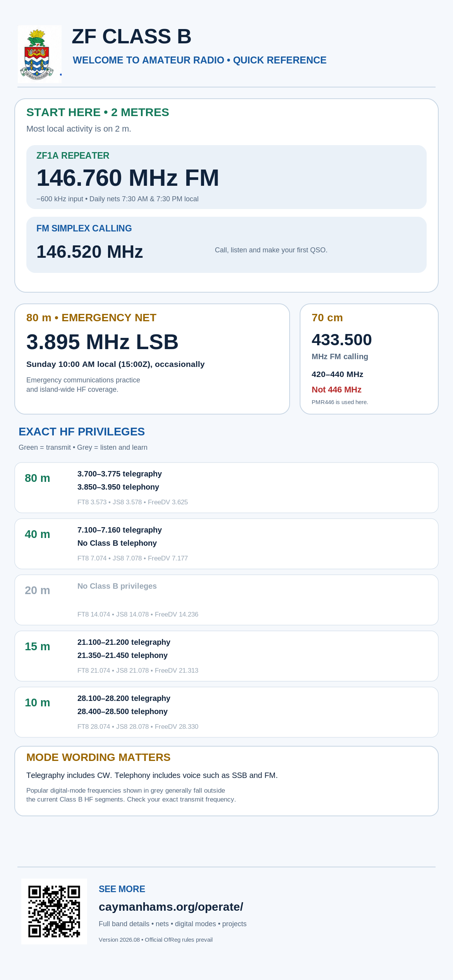Click the SEE MORE label
This screenshot has width=453, height=980.
tap(122, 889)
